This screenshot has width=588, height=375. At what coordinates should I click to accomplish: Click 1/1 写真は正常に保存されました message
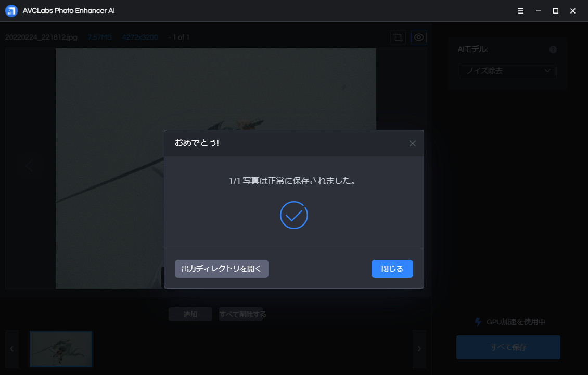pos(293,181)
